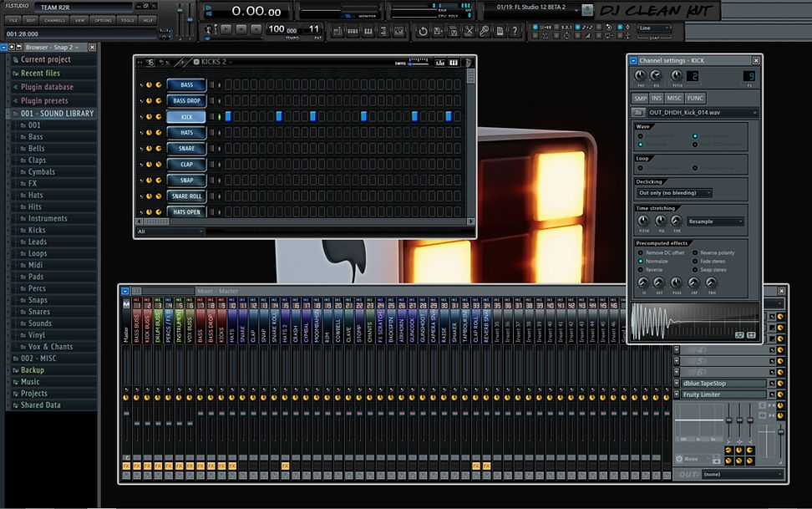Enable the Reverse polarity option
This screenshot has height=509, width=812.
point(695,252)
